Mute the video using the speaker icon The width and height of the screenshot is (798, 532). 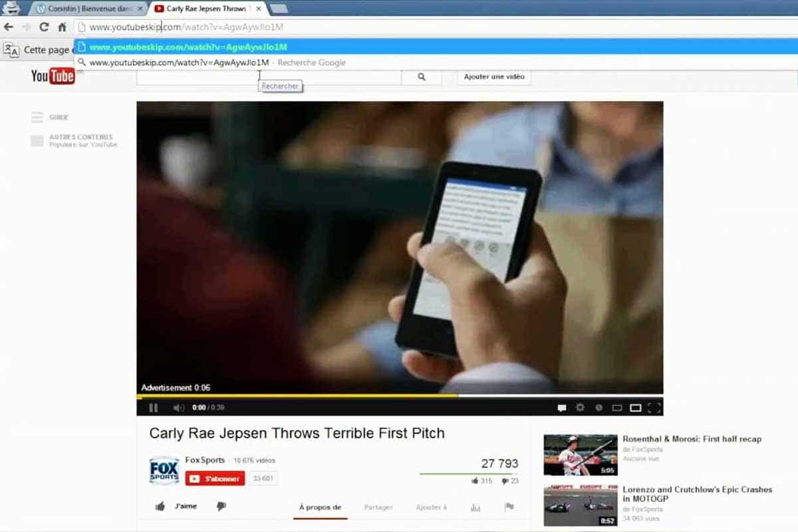pos(178,408)
